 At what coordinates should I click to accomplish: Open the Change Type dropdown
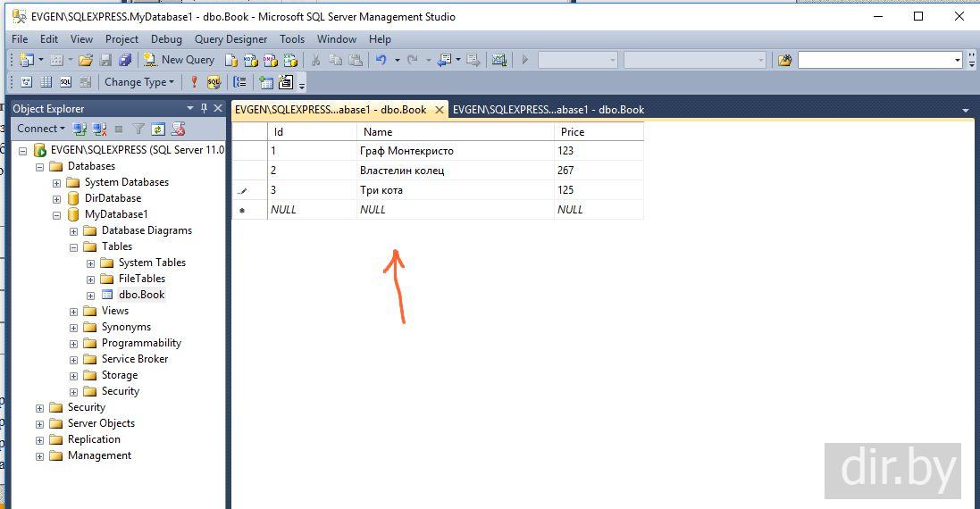140,82
